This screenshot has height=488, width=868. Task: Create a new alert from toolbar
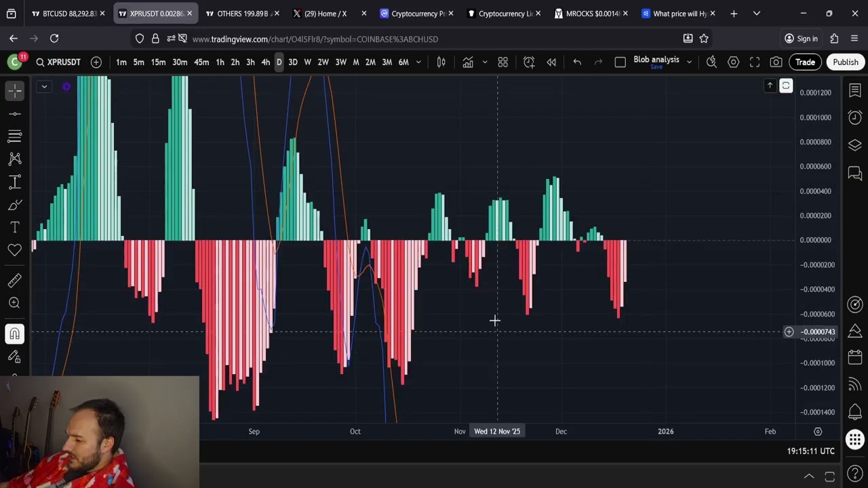(x=529, y=62)
